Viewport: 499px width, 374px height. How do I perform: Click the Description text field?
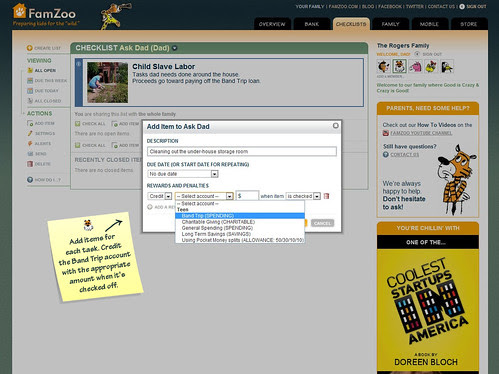242,151
